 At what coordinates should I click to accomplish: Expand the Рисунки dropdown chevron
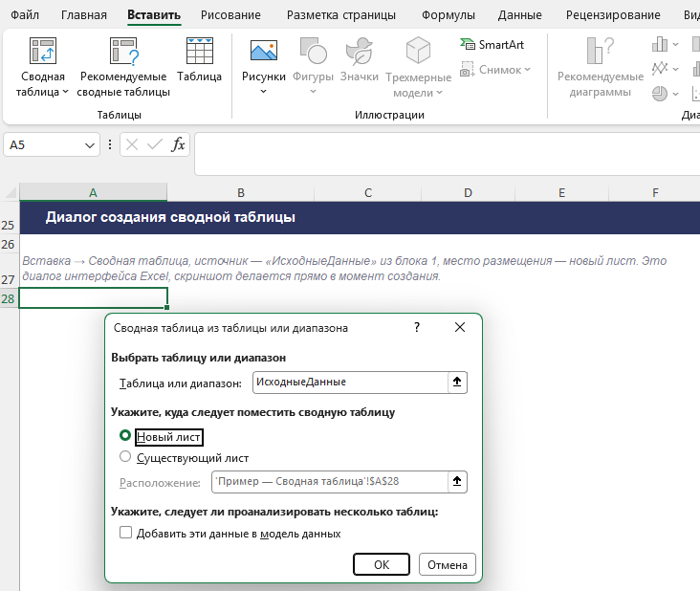click(x=263, y=92)
